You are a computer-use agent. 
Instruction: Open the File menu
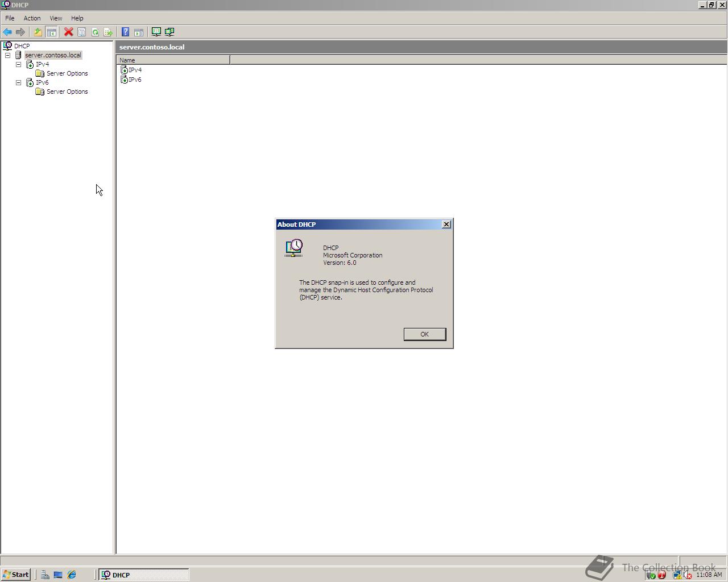(10, 18)
